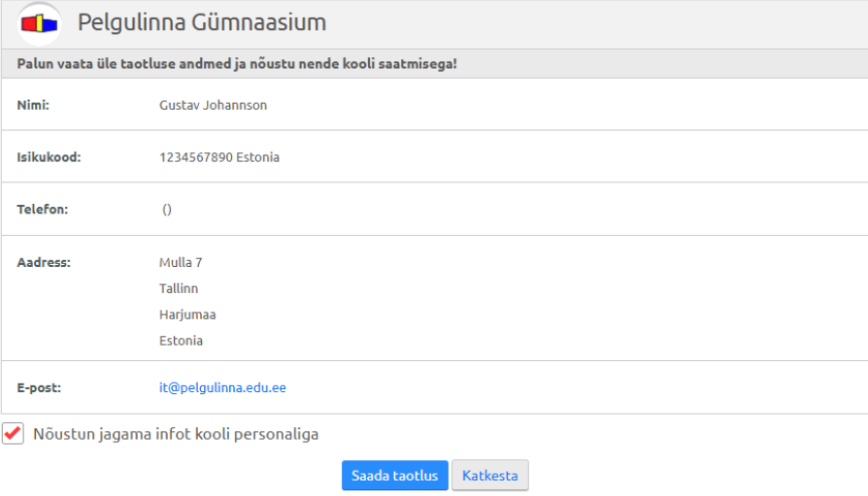Click the Pelgulinna Gümnaasium title text
This screenshot has height=496, width=868.
click(x=202, y=22)
